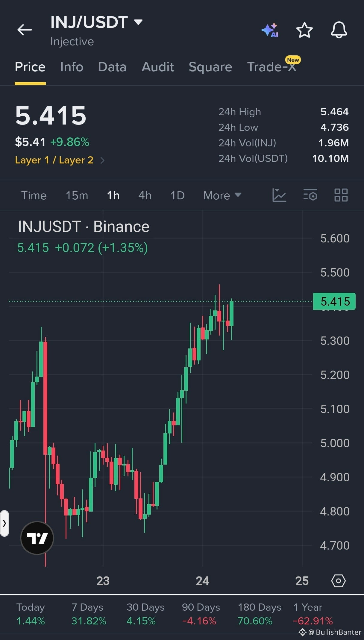The height and width of the screenshot is (640, 364).
Task: Tap the Today 1.44% performance
Action: pos(31,614)
